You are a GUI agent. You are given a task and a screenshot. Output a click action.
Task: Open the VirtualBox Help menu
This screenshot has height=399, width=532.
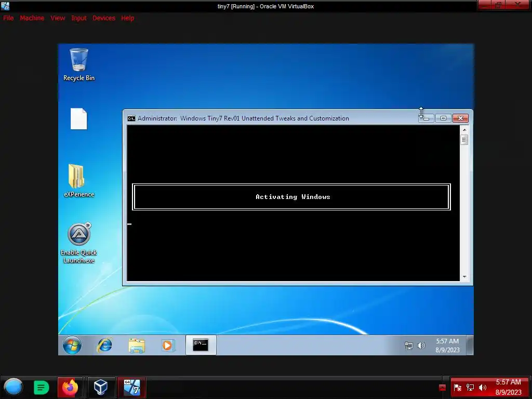128,18
